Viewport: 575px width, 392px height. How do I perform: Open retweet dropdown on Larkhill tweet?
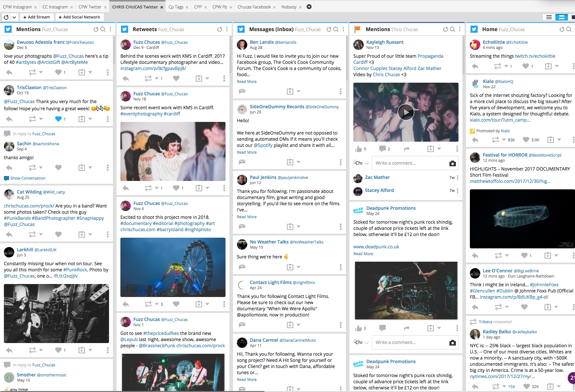click(x=41, y=350)
